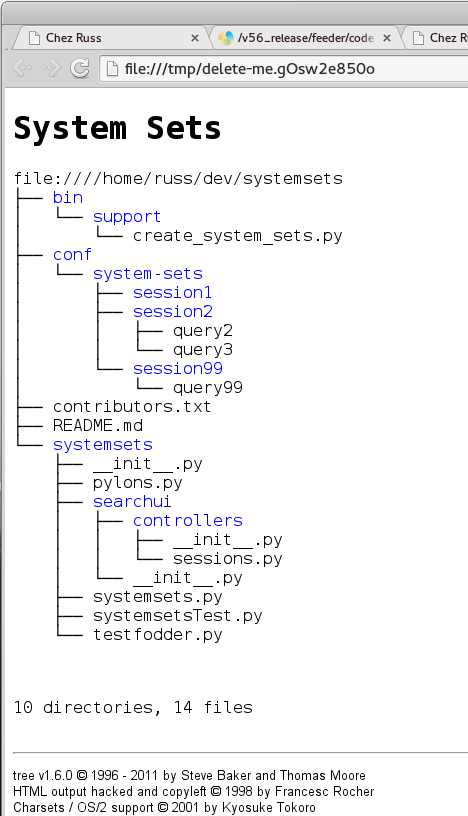Open the support directory link

click(x=127, y=217)
